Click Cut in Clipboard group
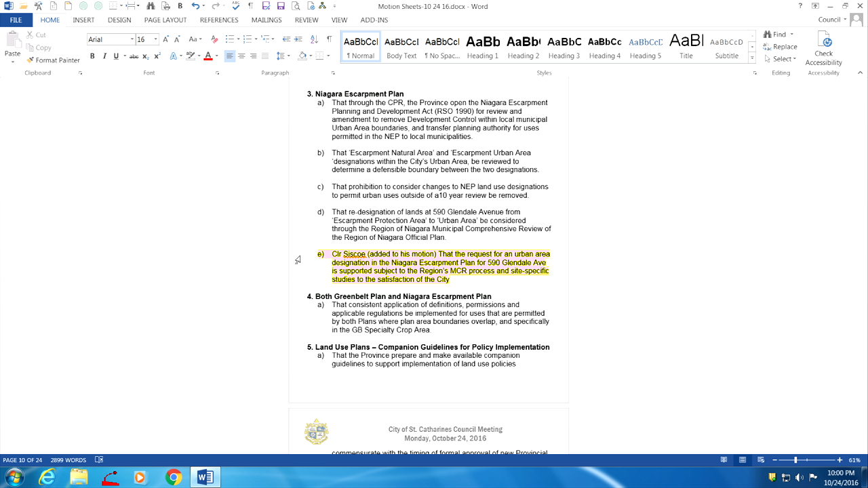Viewport: 868px width, 488px height. (x=37, y=35)
